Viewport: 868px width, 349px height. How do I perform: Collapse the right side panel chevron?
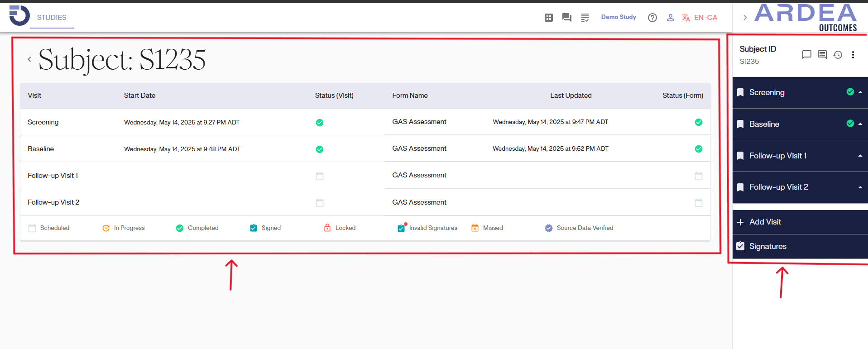click(745, 18)
